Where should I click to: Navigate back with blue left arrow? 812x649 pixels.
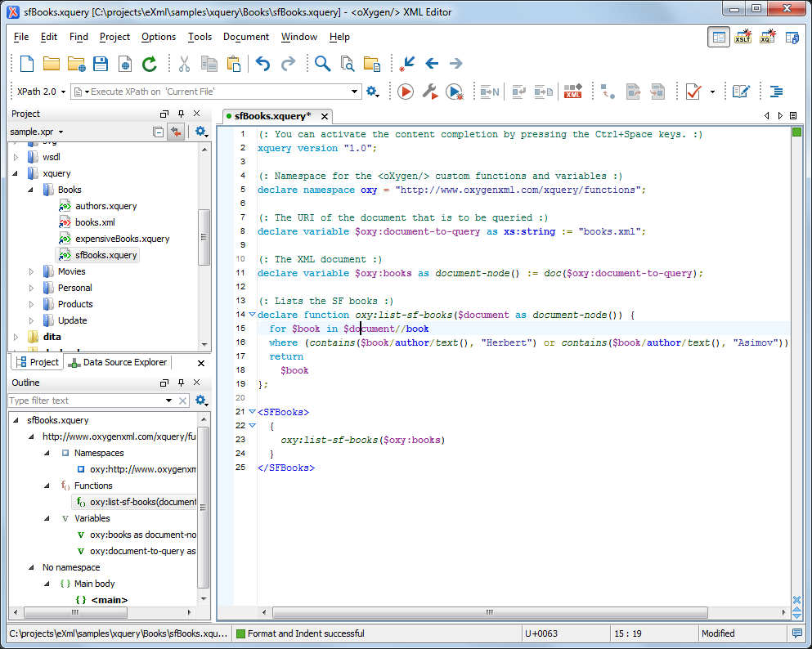point(432,64)
